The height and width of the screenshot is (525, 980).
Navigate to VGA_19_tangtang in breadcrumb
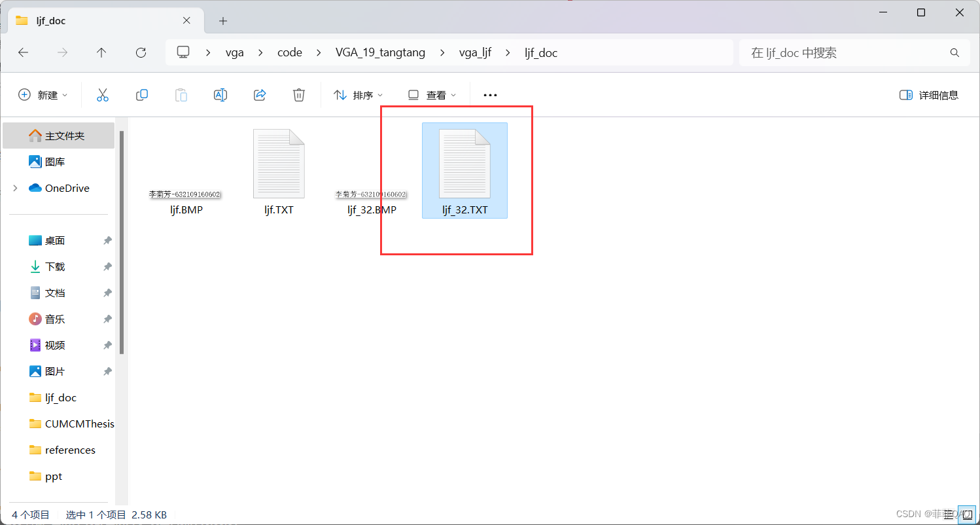click(x=380, y=53)
